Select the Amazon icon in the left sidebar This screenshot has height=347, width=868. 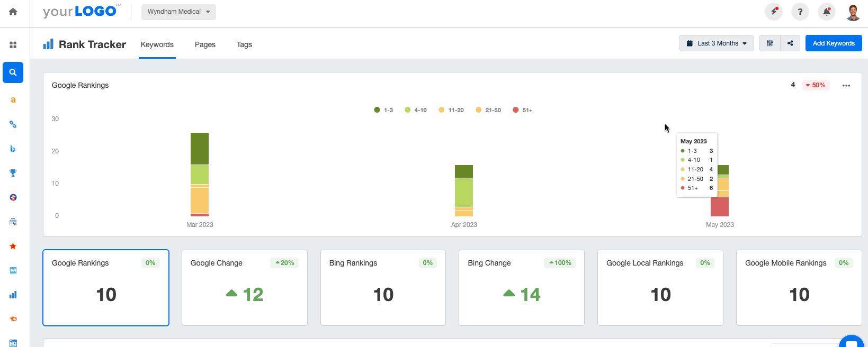(13, 100)
